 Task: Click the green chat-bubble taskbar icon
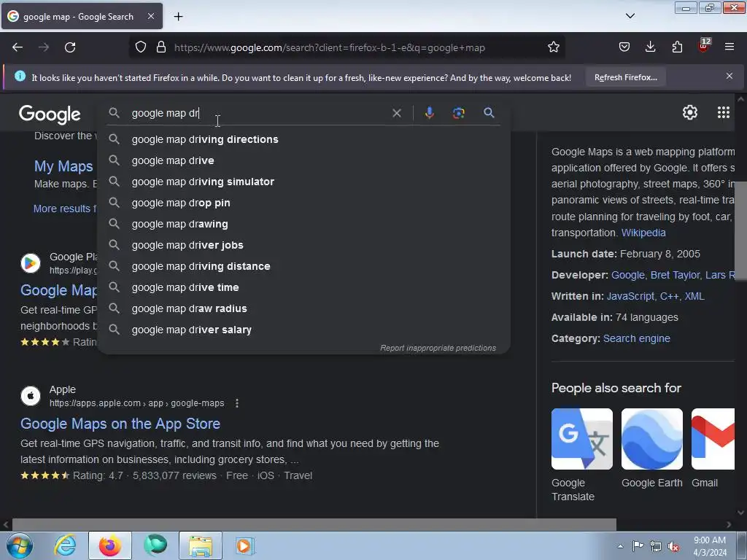tap(155, 545)
